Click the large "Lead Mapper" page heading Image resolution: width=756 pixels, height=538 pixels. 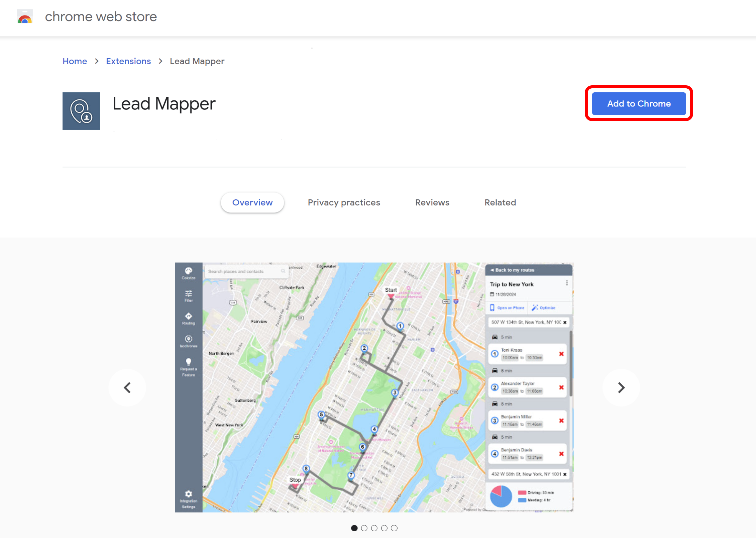164,104
